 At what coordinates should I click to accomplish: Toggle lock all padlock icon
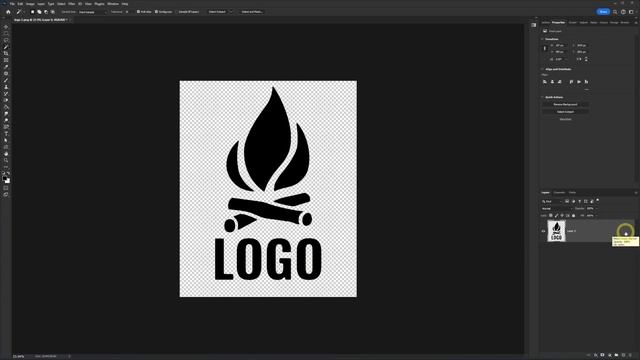coord(573,216)
